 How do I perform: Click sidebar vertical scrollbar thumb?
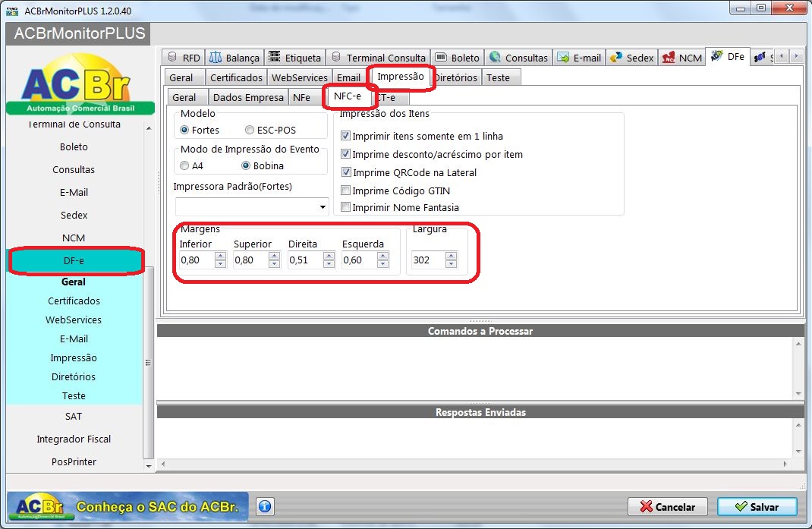[x=149, y=363]
